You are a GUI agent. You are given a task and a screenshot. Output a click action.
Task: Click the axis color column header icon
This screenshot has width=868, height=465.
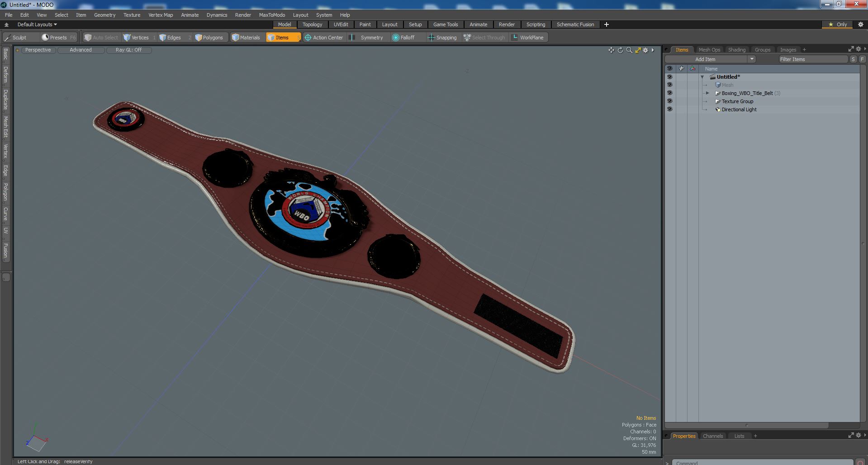pyautogui.click(x=693, y=69)
